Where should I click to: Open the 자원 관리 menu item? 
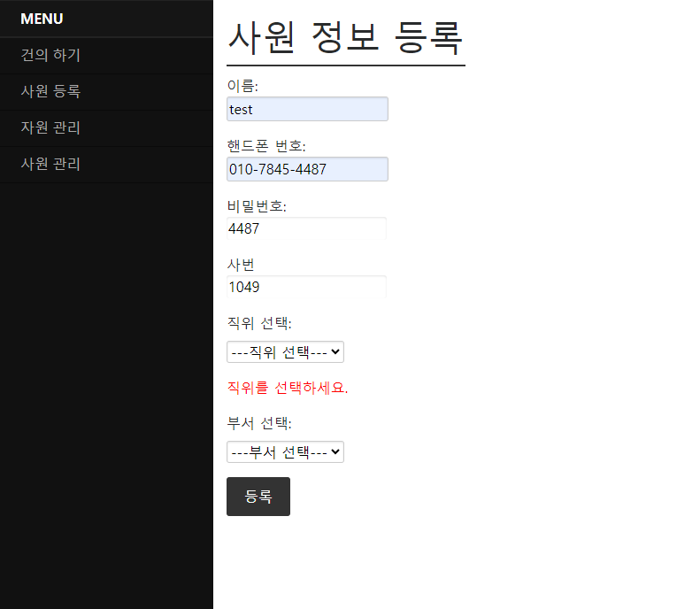coord(106,128)
